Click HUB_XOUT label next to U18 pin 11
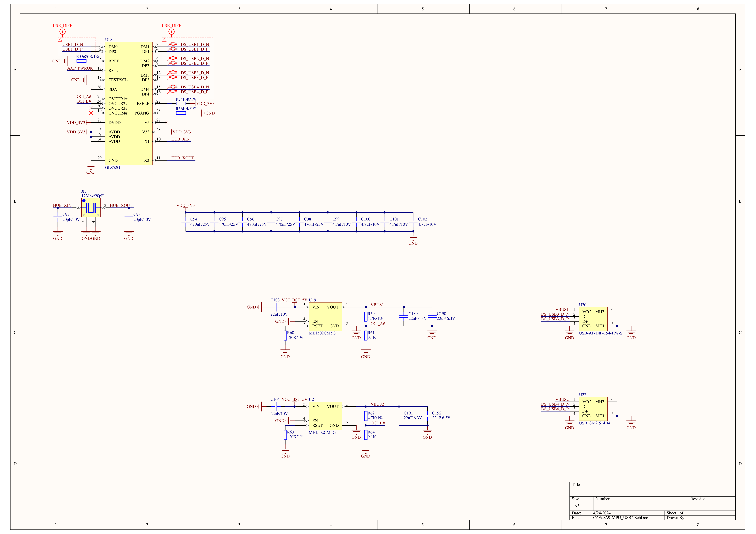Screen dimensions: 756x534 (183, 158)
